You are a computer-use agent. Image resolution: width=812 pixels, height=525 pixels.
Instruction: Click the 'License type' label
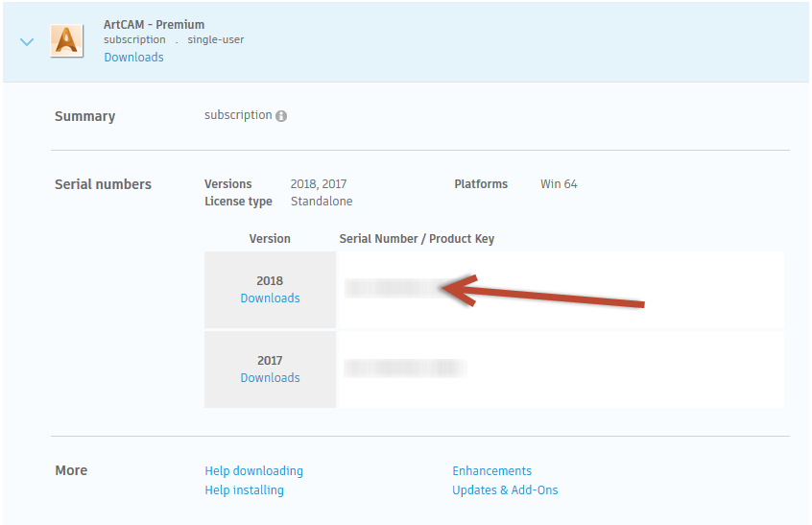pos(238,202)
